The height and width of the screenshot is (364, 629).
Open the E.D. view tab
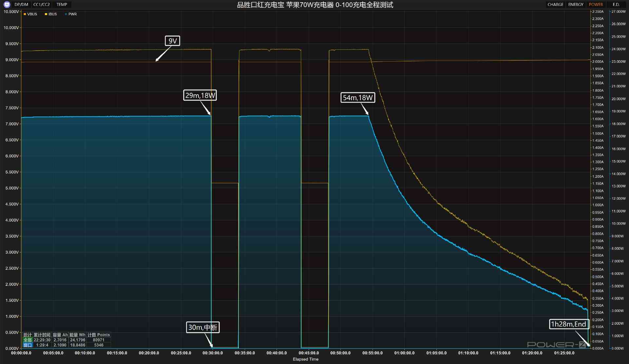(616, 5)
